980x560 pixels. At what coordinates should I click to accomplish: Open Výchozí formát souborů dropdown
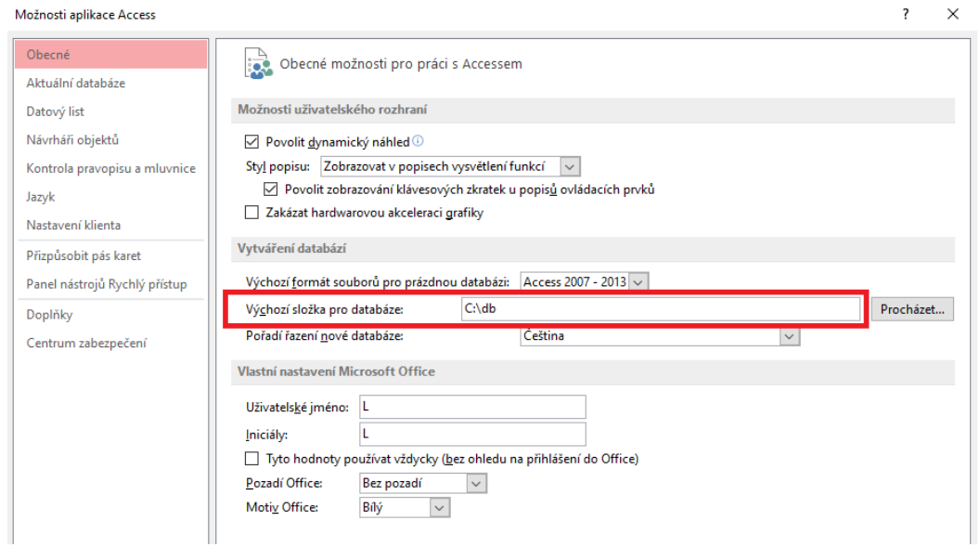[x=638, y=282]
